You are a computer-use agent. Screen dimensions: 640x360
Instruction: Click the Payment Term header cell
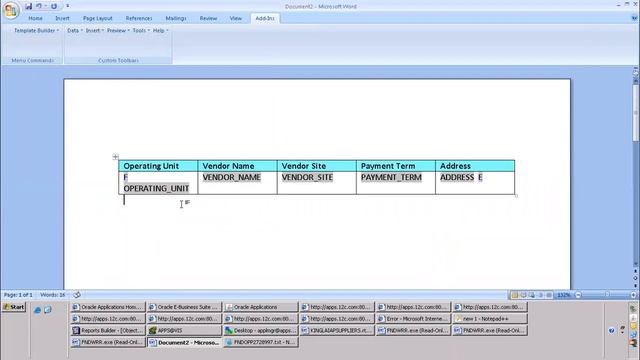[x=396, y=166]
